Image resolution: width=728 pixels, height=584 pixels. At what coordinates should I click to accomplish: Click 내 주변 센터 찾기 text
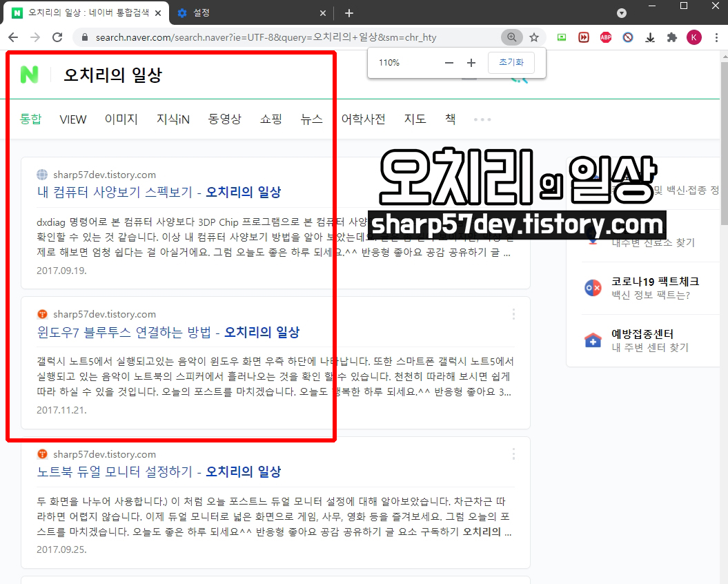click(x=650, y=347)
